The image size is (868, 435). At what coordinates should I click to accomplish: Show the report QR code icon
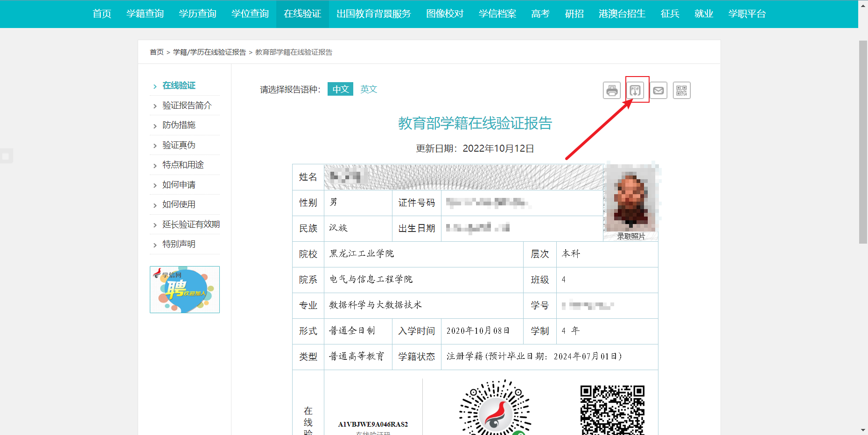[x=682, y=90]
